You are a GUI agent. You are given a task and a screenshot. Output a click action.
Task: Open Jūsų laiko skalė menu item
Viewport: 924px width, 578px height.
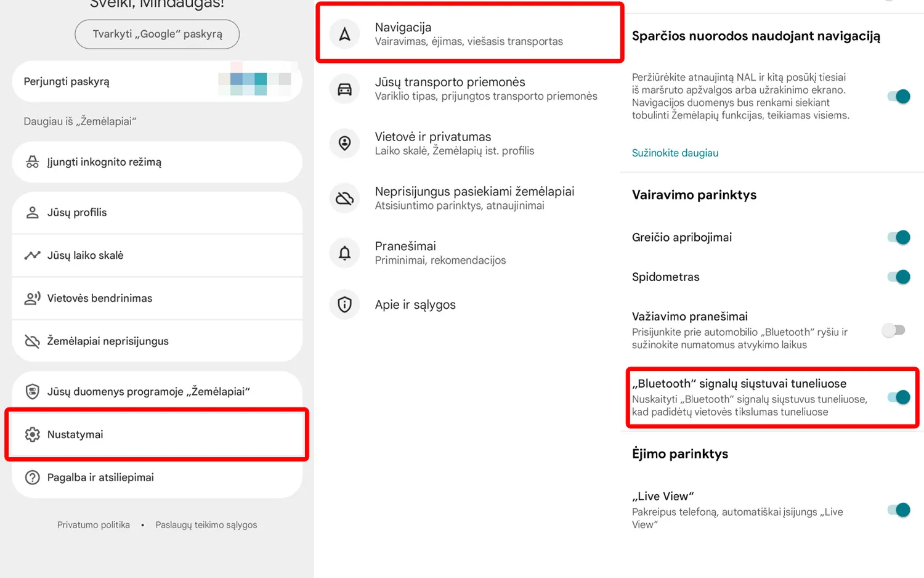pyautogui.click(x=157, y=255)
